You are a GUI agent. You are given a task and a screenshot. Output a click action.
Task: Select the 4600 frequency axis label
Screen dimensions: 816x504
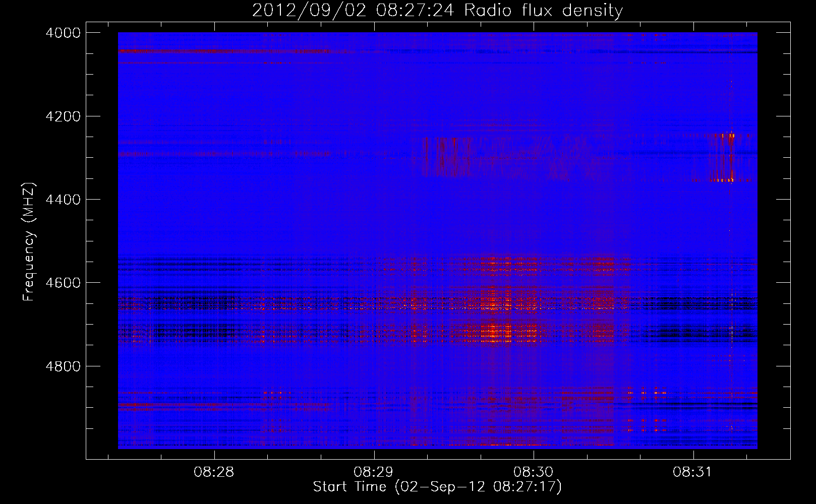coord(63,283)
